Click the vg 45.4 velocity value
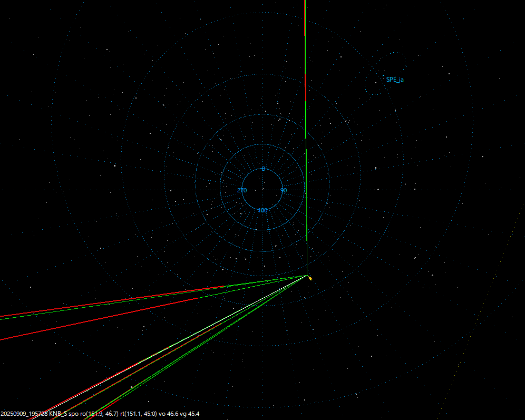 pos(190,414)
